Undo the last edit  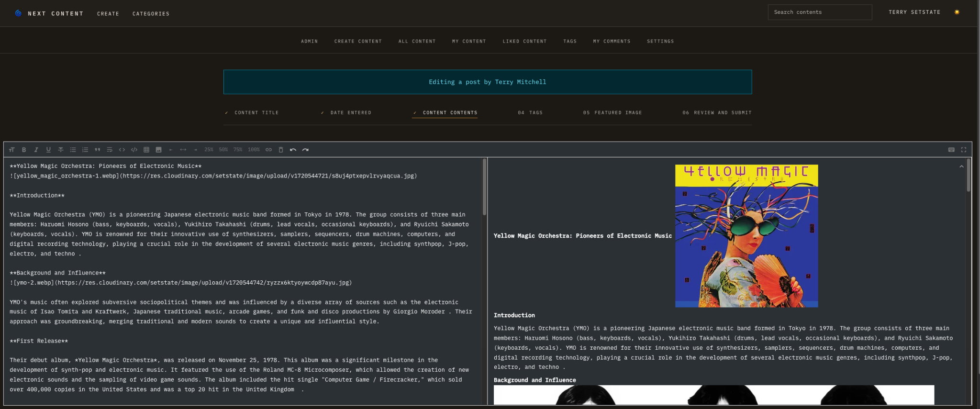[x=293, y=150]
